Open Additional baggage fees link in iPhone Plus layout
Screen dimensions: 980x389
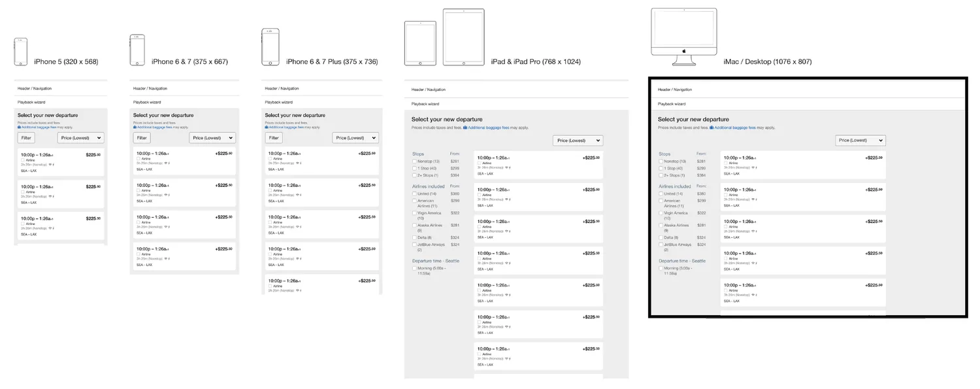[285, 127]
